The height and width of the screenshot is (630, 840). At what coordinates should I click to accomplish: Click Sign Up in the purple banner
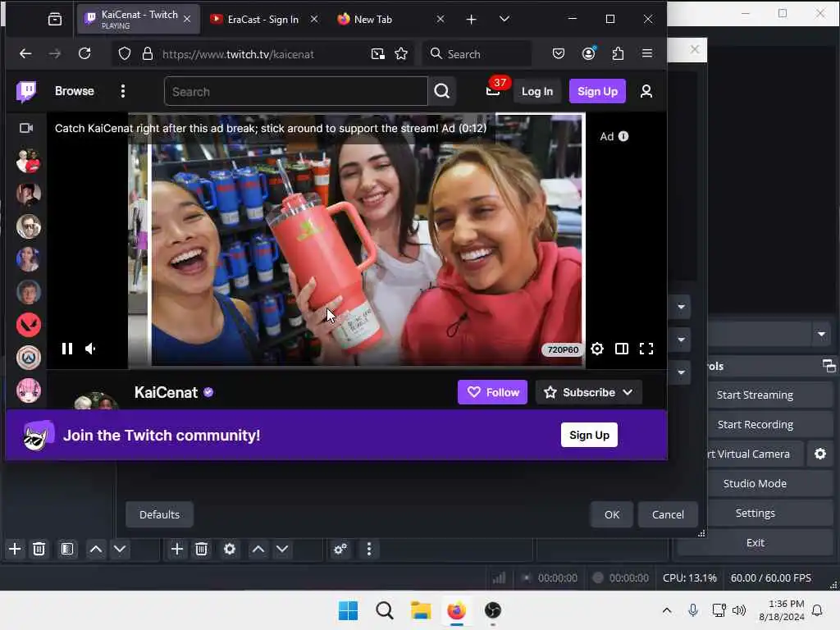click(x=589, y=435)
